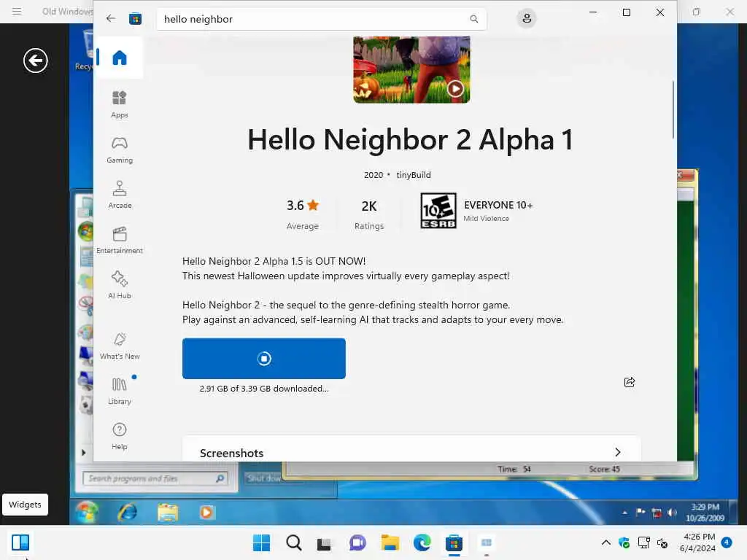Open Windows Security tray icon
The width and height of the screenshot is (747, 560).
[x=624, y=542]
